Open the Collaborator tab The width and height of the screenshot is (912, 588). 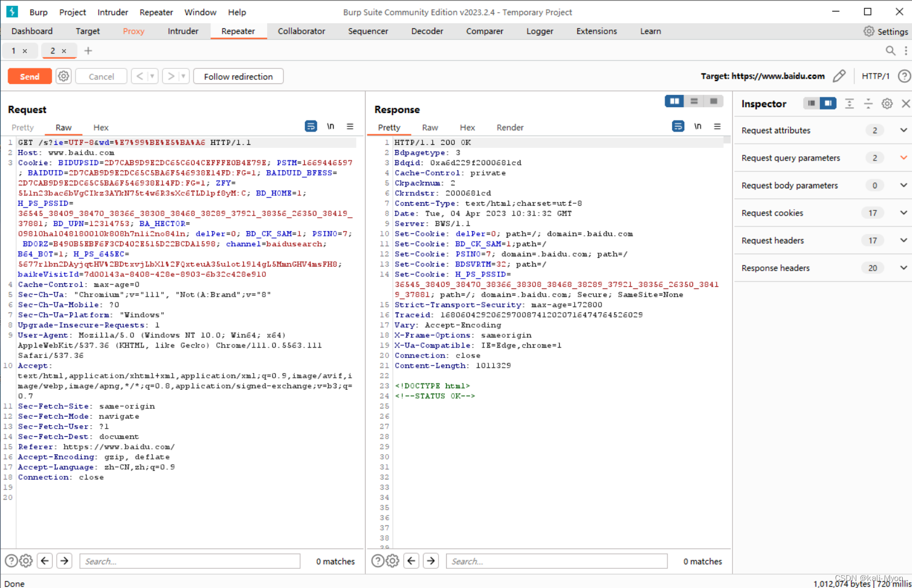[x=301, y=31]
